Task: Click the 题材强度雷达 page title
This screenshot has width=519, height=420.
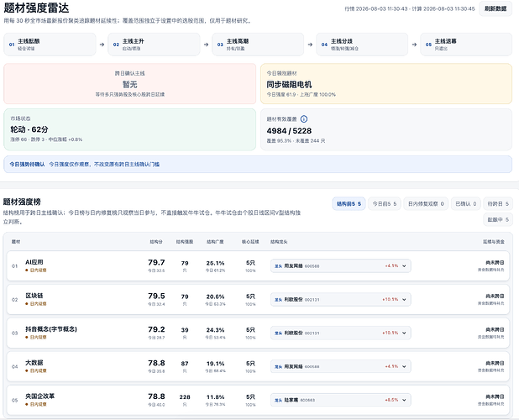Action: (36, 8)
